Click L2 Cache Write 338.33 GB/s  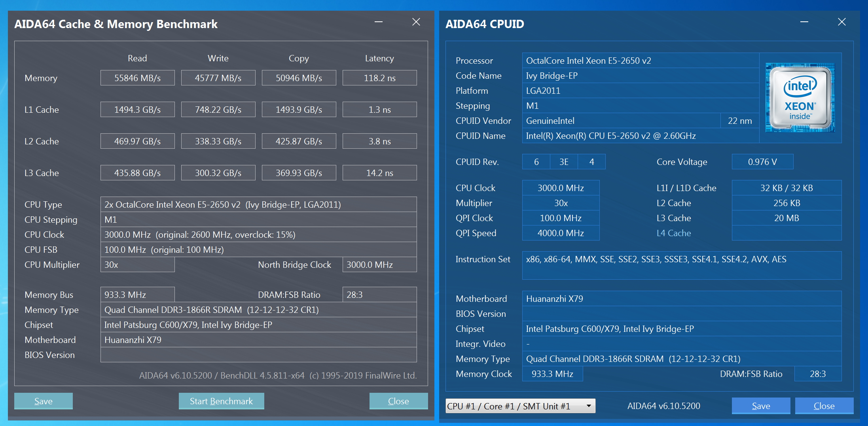[218, 141]
